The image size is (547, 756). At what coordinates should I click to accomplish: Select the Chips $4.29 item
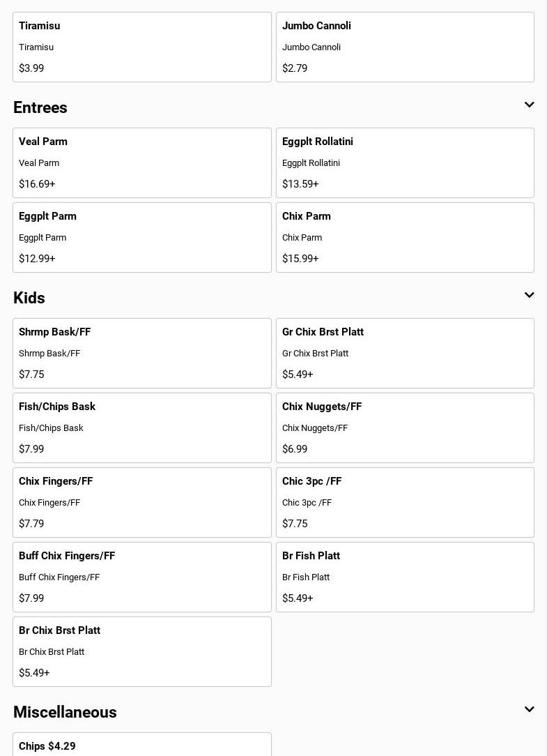pos(142,746)
